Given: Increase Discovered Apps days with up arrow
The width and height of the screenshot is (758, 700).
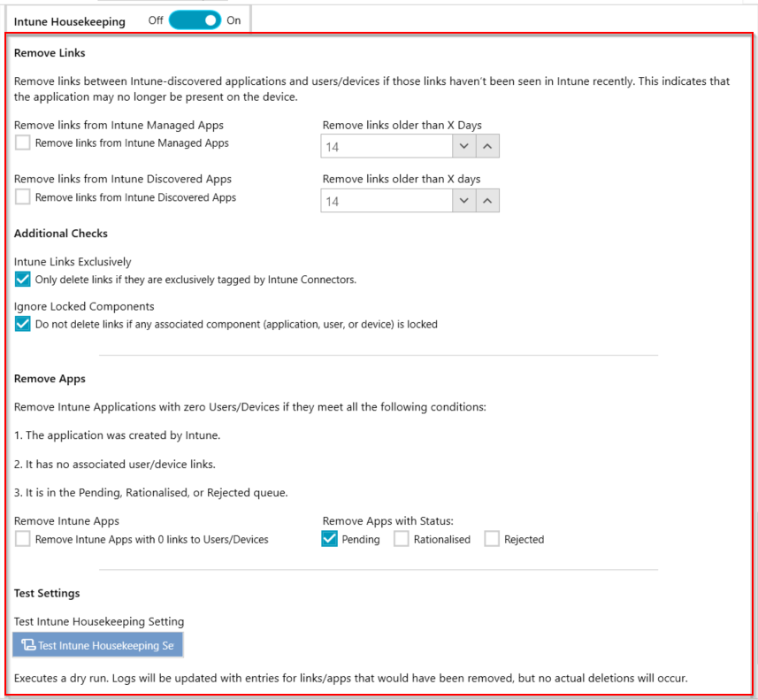Looking at the screenshot, I should click(487, 200).
